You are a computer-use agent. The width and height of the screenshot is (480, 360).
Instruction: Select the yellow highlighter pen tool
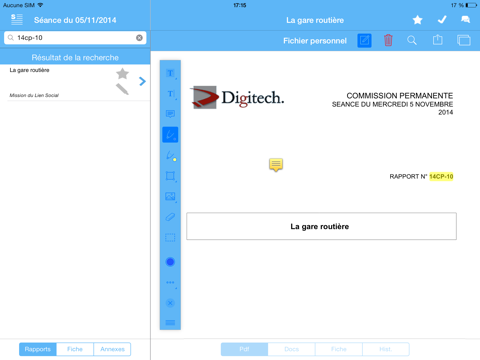(171, 156)
